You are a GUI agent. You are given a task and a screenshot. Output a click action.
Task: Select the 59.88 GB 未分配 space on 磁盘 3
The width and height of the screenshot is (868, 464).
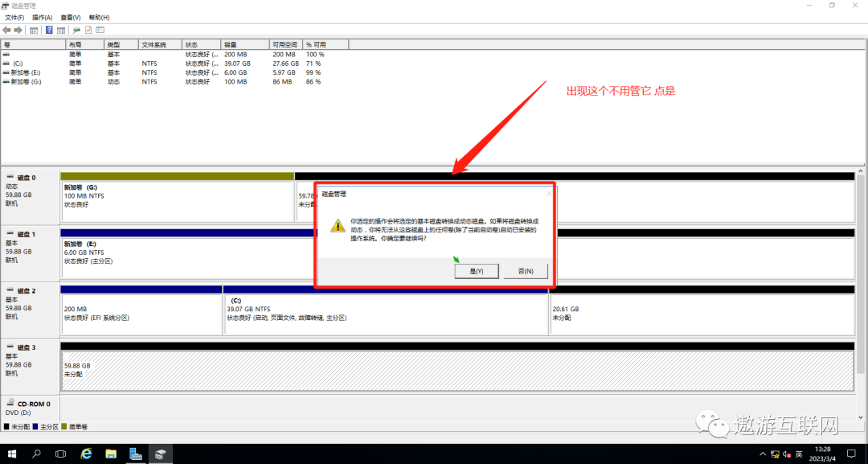point(457,371)
